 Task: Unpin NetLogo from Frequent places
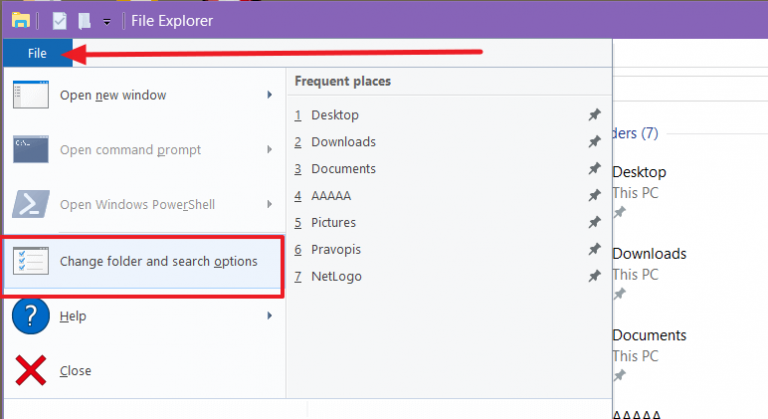[x=594, y=276]
